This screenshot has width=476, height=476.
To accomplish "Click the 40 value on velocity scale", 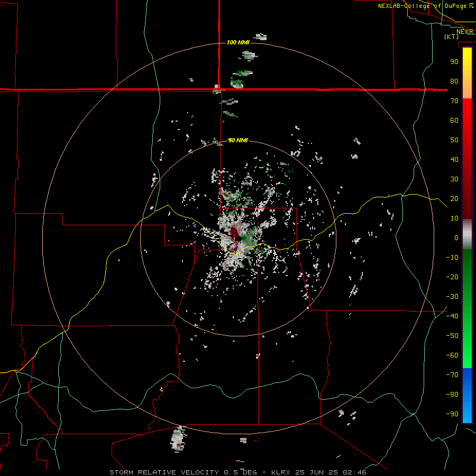I will pyautogui.click(x=454, y=159).
